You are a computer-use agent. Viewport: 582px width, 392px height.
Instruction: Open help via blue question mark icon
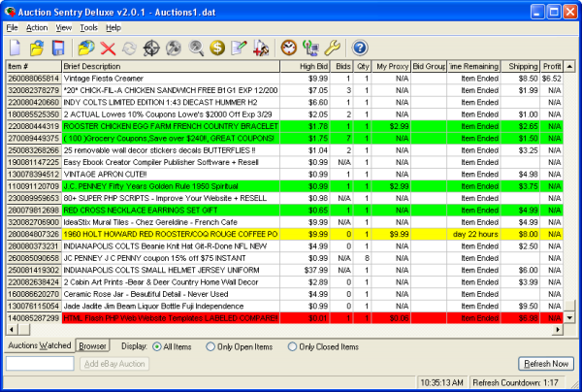coord(360,47)
